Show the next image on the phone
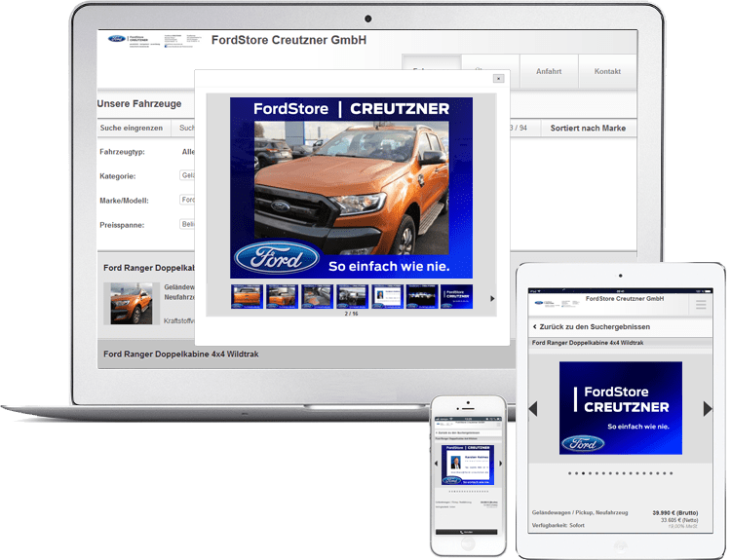 pos(500,464)
